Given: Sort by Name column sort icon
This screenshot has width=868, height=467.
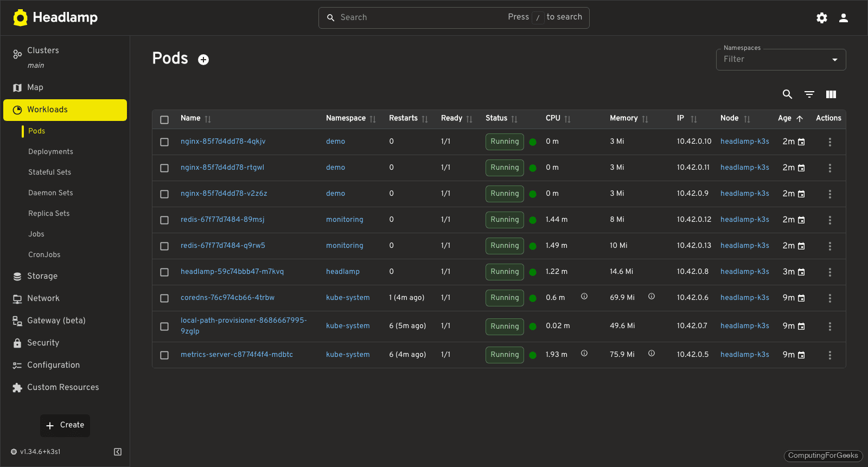Looking at the screenshot, I should click(x=208, y=119).
